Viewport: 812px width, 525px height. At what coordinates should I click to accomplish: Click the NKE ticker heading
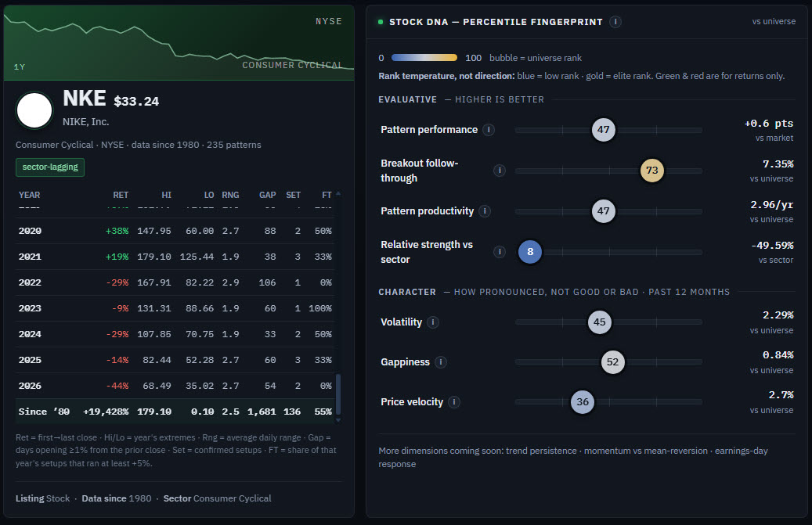pyautogui.click(x=85, y=99)
